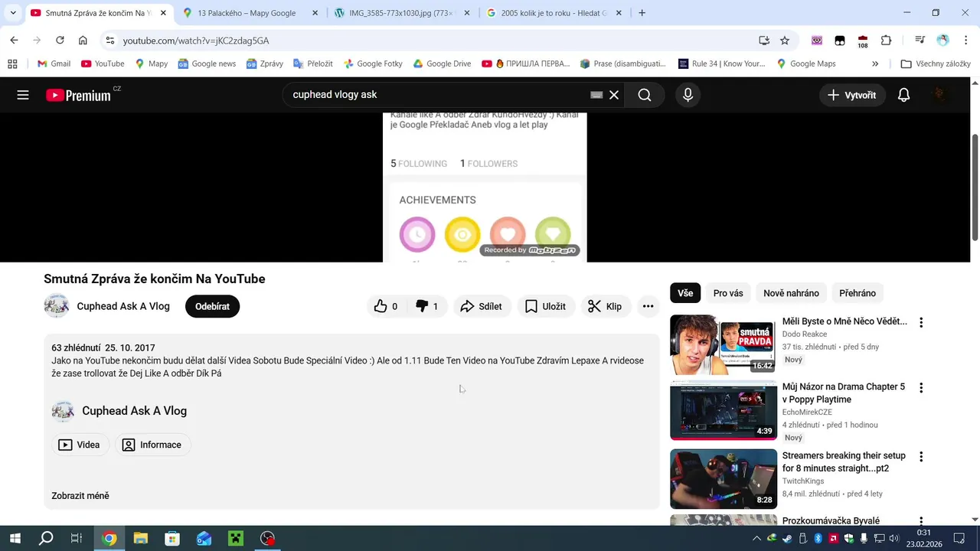This screenshot has height=551, width=980.
Task: Open Task View on taskbar
Action: pos(77,538)
